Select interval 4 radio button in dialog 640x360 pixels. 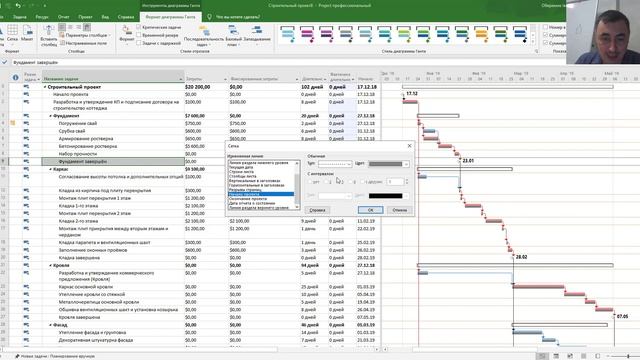tap(351, 182)
